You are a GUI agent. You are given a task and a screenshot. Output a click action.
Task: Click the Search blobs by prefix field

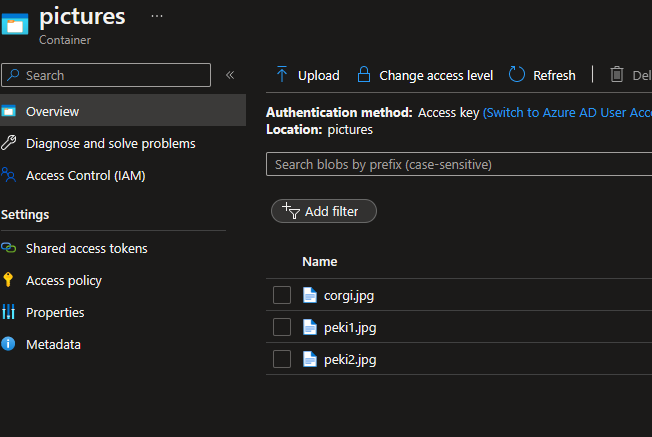pyautogui.click(x=459, y=164)
